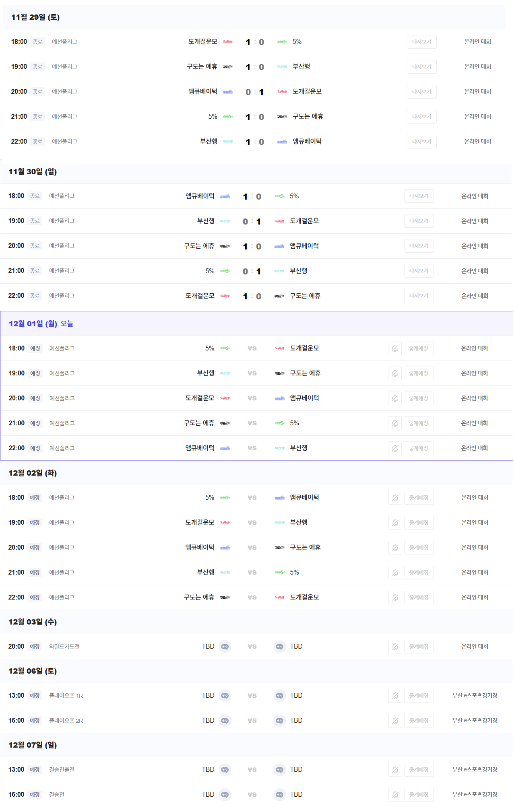
Task: Click left TBD gamepad icon in 와일드카드전 match
Action: pos(225,647)
